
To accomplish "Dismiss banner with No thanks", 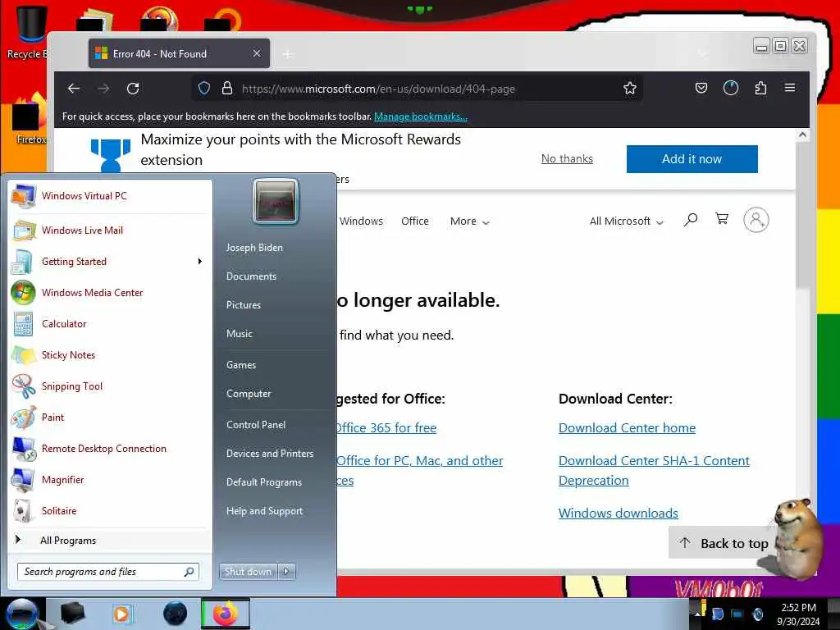I will [567, 158].
